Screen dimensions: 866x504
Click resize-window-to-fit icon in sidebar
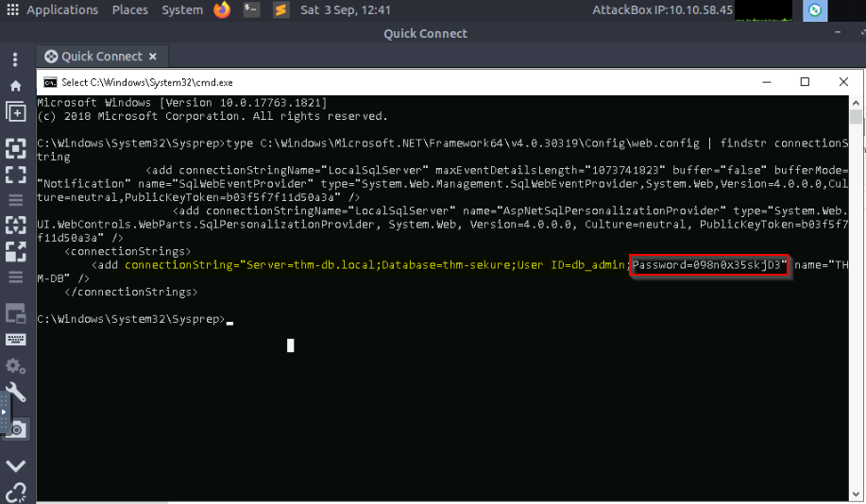pyautogui.click(x=15, y=148)
